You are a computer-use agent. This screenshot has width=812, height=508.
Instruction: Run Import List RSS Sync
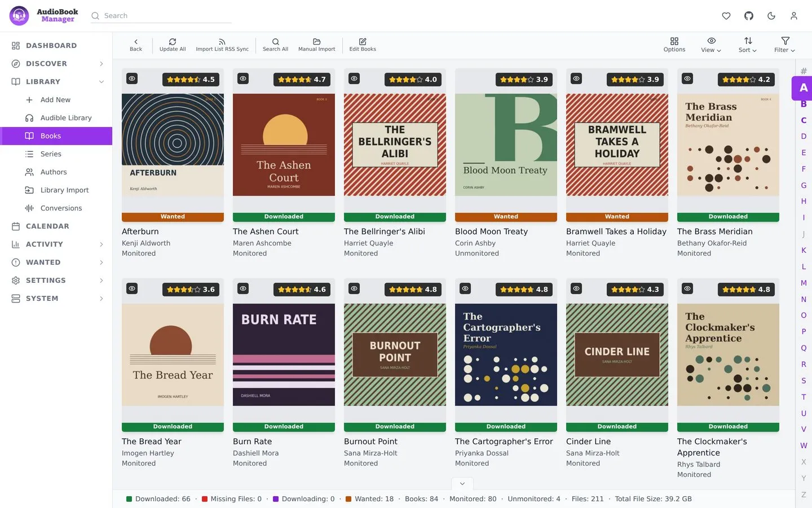tap(222, 45)
